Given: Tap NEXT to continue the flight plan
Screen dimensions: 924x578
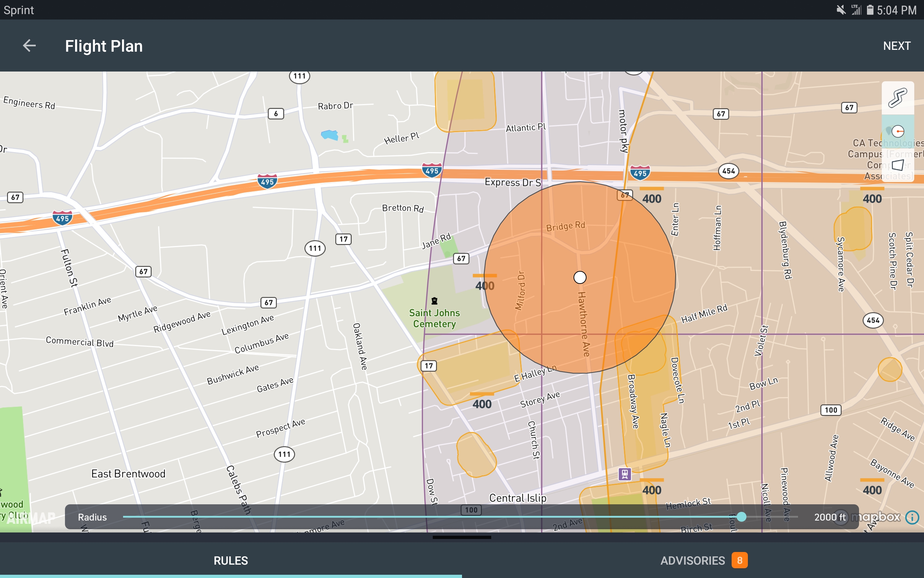Looking at the screenshot, I should [897, 46].
